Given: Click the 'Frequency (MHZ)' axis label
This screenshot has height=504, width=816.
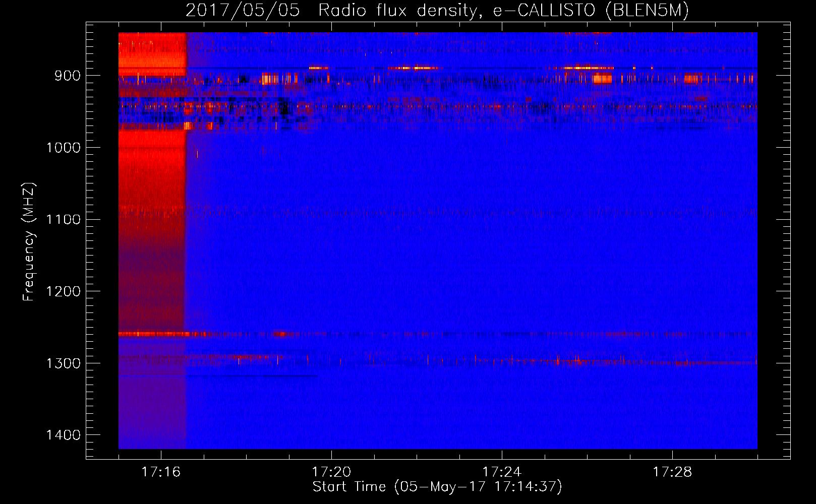Looking at the screenshot, I should 29,242.
